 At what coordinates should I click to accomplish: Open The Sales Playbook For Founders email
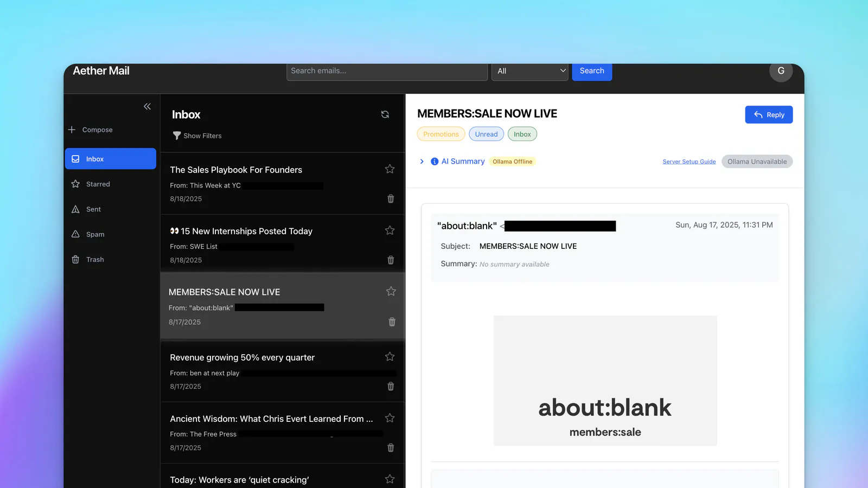[x=283, y=184]
